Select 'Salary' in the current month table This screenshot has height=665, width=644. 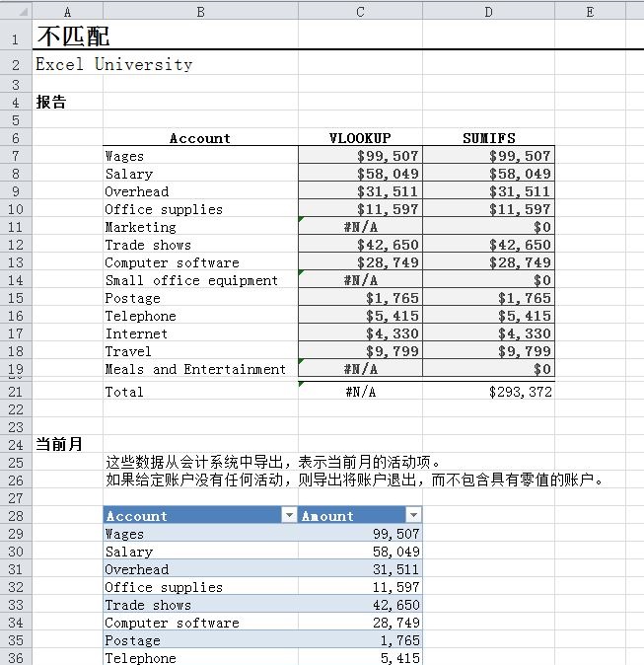[200, 552]
